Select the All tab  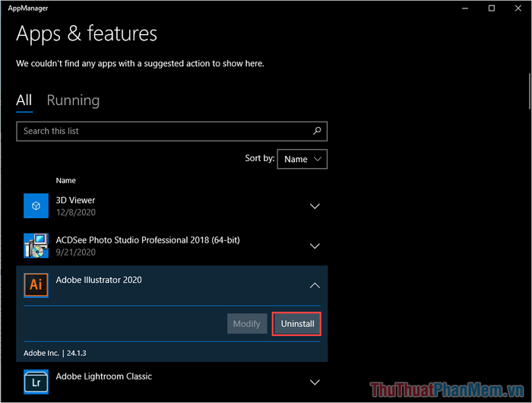point(24,100)
